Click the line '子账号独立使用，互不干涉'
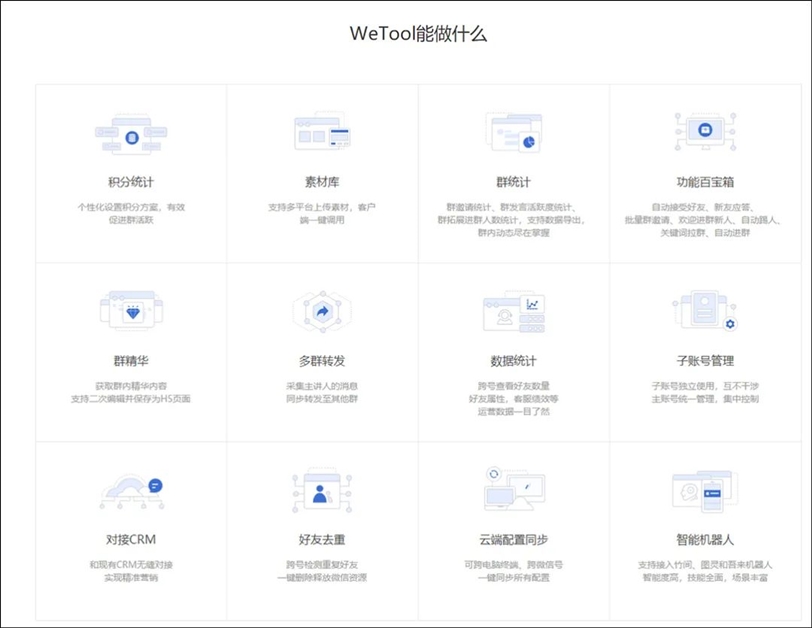The image size is (812, 628). pyautogui.click(x=705, y=386)
